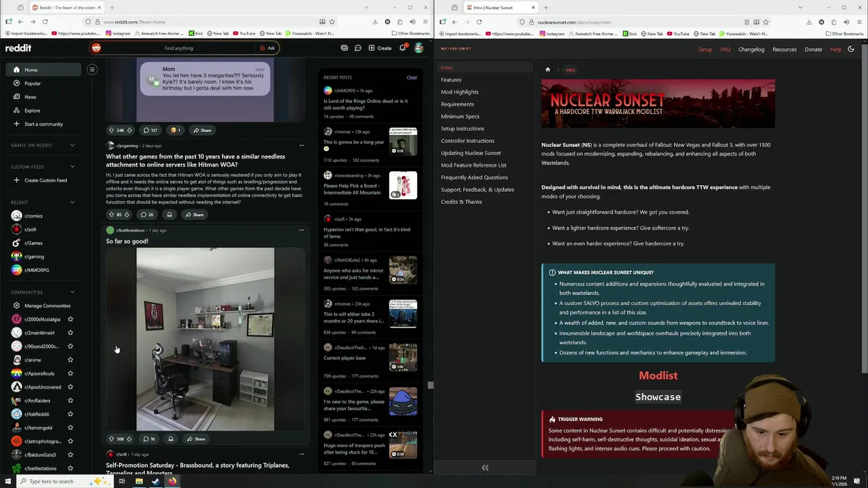The image size is (868, 488).
Task: Clear the Recent Posts list
Action: [412, 77]
